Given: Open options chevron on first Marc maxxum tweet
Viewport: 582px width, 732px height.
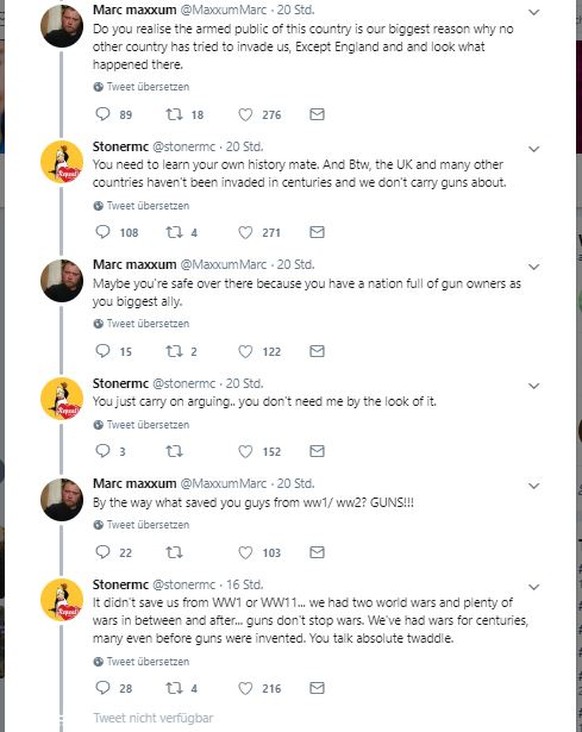Looking at the screenshot, I should click(x=534, y=12).
